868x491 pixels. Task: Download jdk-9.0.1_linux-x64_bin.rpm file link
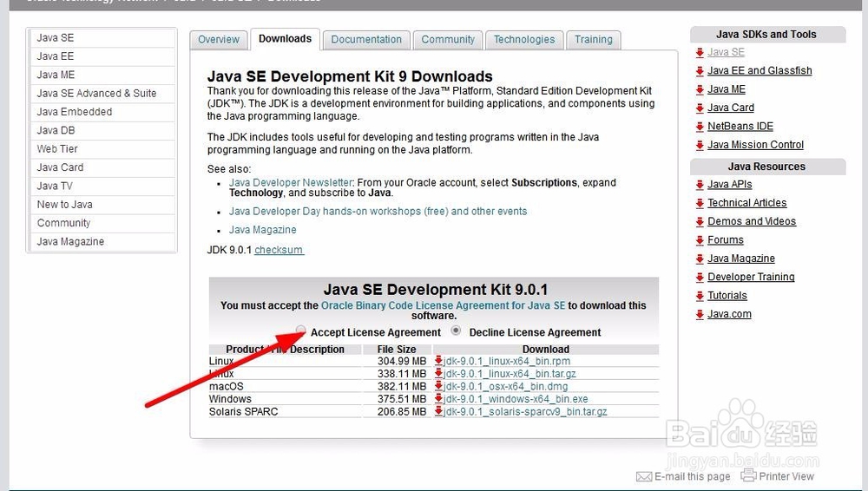[507, 362]
